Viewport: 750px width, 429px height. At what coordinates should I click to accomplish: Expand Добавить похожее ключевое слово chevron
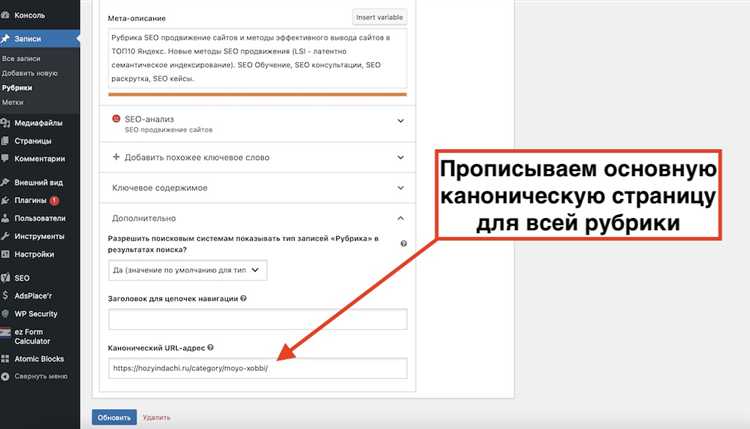[x=400, y=157]
